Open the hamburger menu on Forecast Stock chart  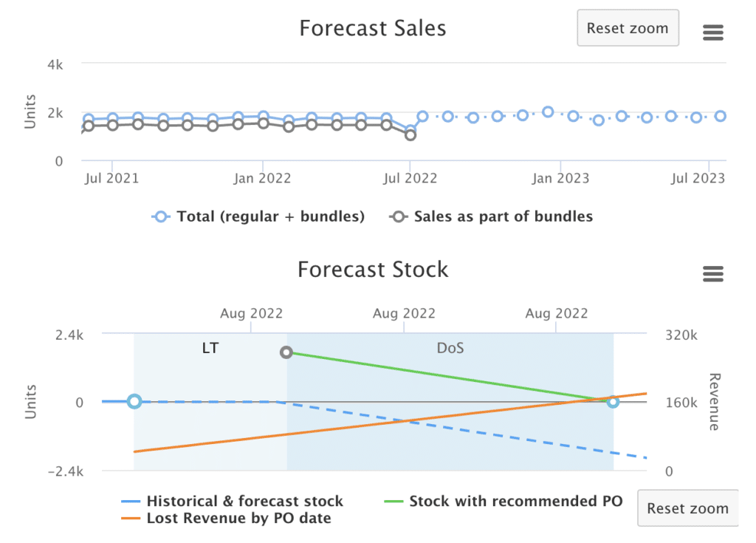[712, 273]
